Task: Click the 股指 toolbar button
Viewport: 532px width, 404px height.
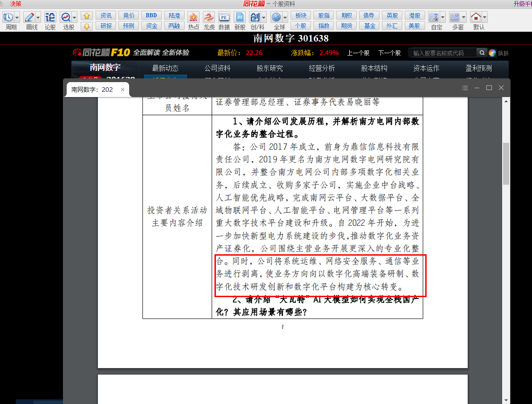Action: (x=324, y=15)
